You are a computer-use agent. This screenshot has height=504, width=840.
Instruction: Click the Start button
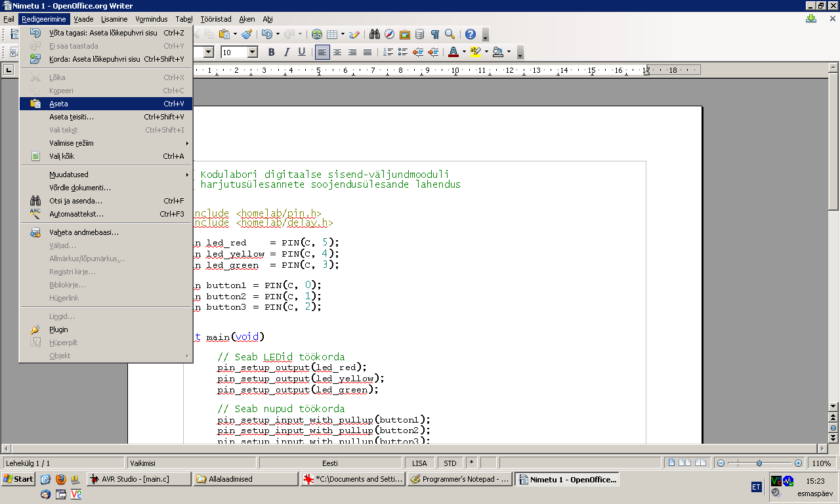pyautogui.click(x=18, y=479)
